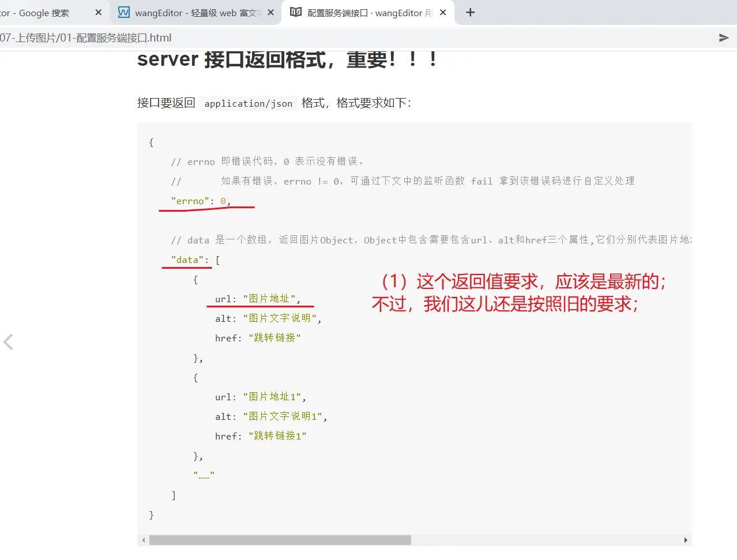This screenshot has width=737, height=560.
Task: Click the alt: "图片文字说明" line
Action: [268, 318]
